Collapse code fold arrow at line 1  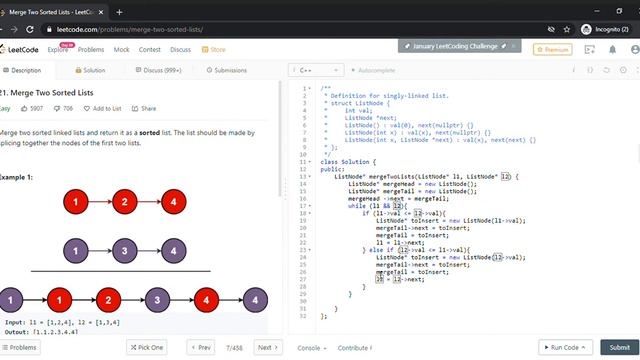(x=309, y=88)
